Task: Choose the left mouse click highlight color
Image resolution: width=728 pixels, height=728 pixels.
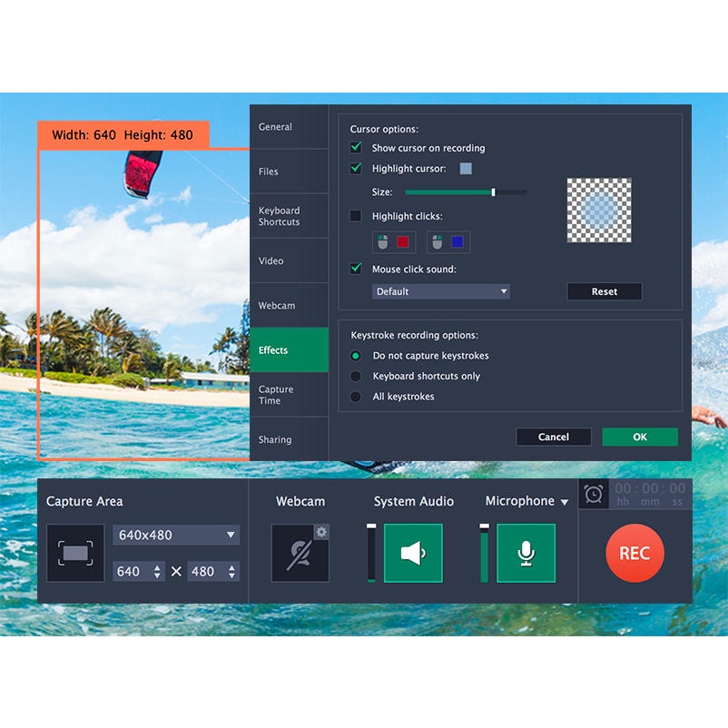Action: coord(403,242)
